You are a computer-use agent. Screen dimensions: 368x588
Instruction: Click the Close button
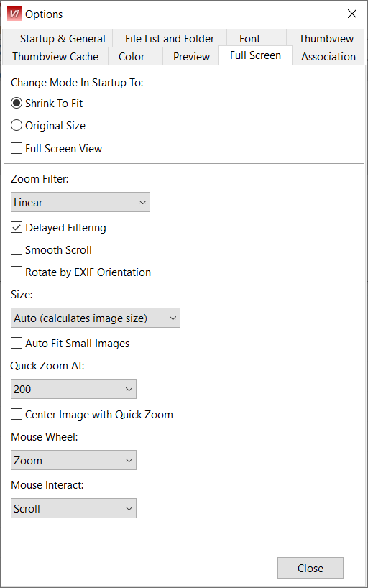pyautogui.click(x=310, y=568)
